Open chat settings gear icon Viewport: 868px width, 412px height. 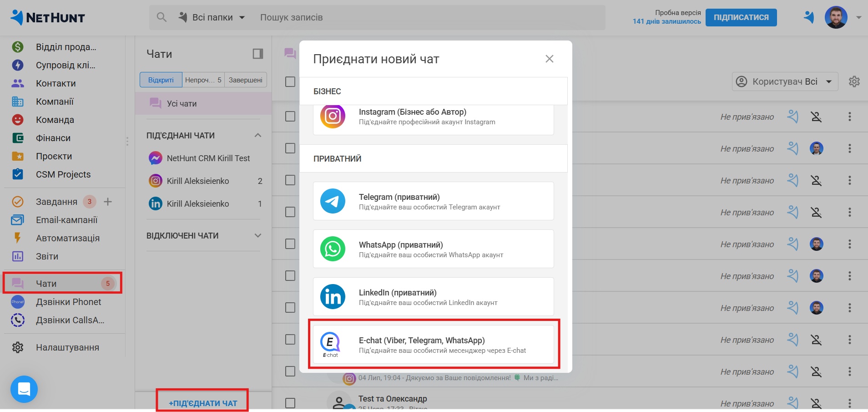[854, 81]
